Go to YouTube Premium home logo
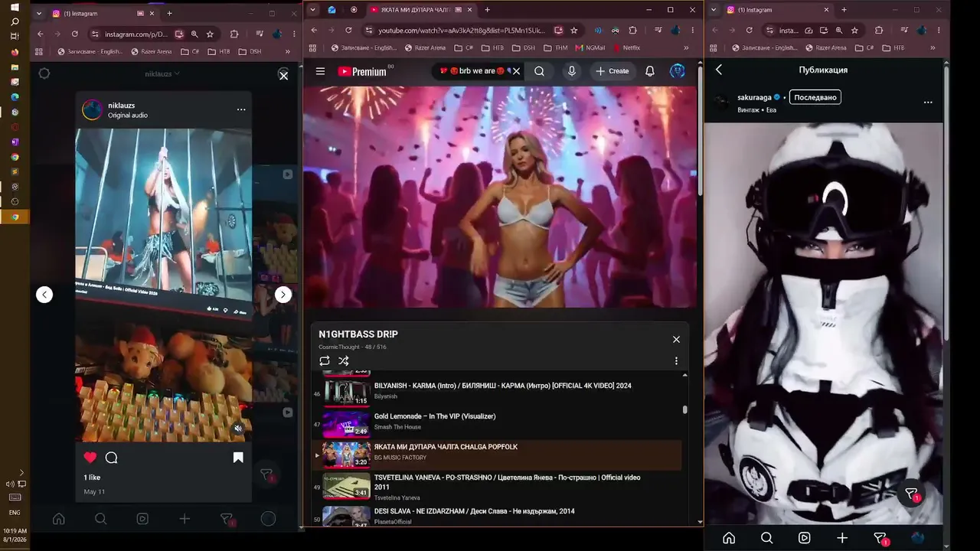 [362, 71]
